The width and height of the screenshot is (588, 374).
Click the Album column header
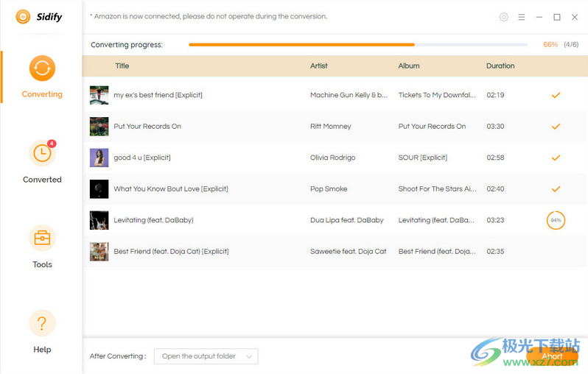coord(409,66)
